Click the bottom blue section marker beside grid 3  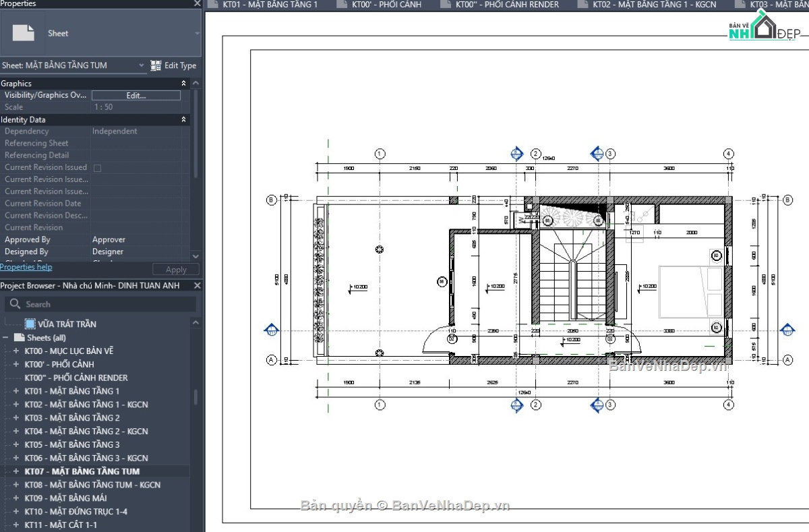[x=597, y=405]
